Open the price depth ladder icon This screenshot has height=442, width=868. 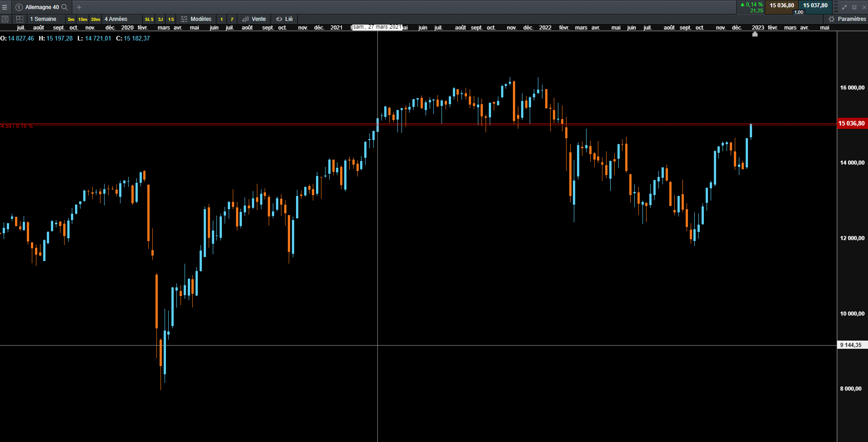836,7
